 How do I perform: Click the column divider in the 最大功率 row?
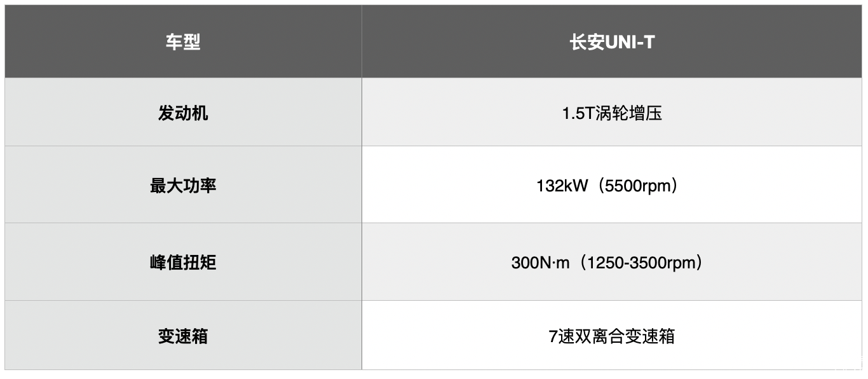point(362,186)
